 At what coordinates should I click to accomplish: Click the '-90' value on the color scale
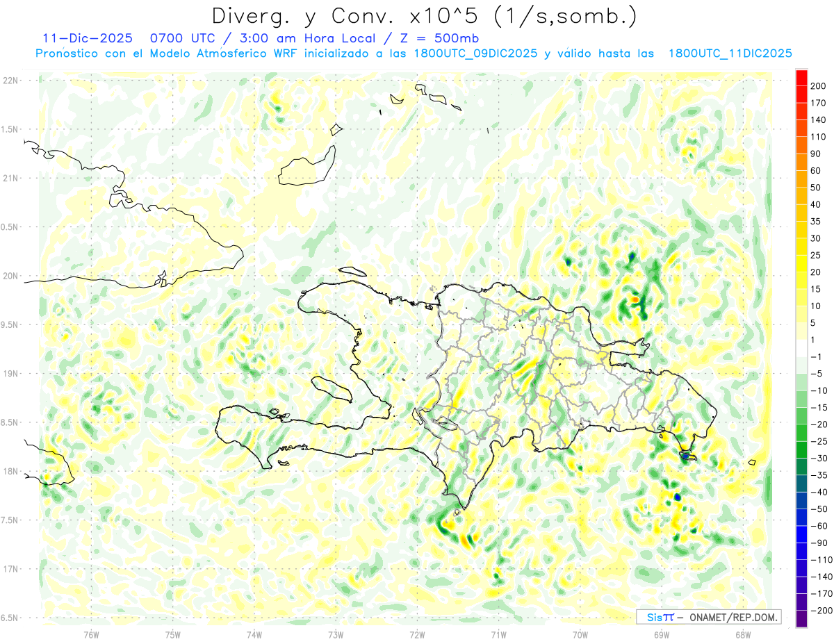point(819,543)
